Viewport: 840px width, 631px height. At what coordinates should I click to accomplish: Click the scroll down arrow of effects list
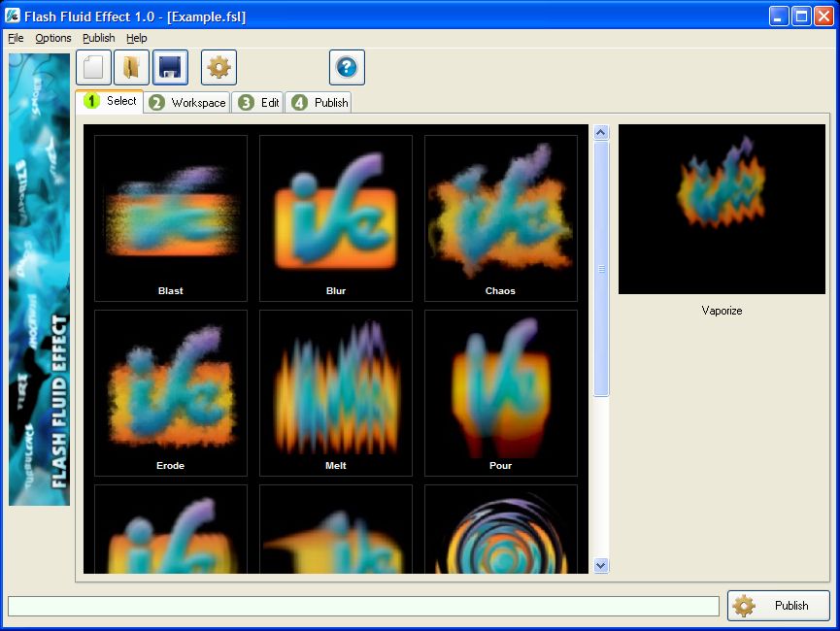601,565
